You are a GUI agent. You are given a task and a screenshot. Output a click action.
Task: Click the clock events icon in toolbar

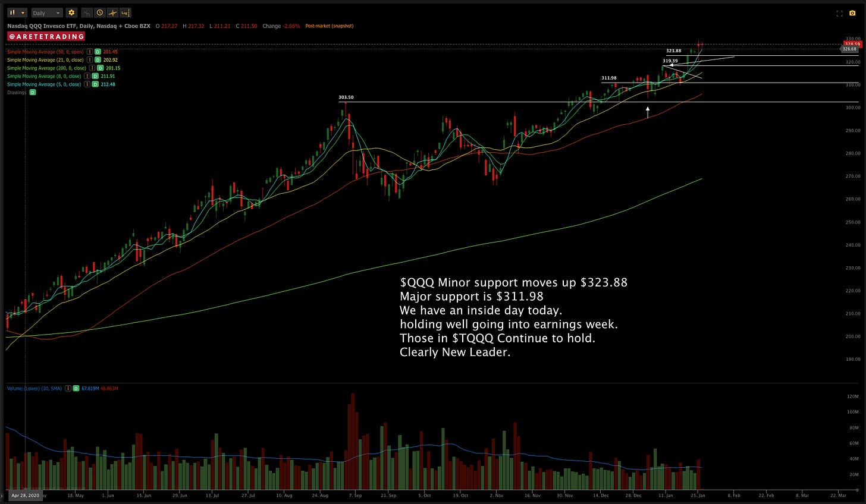tap(100, 12)
